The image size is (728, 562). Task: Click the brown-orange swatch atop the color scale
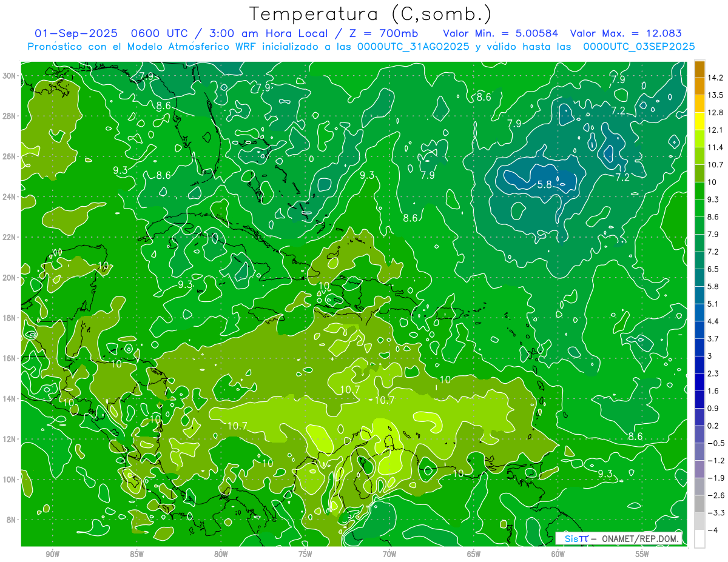click(699, 69)
